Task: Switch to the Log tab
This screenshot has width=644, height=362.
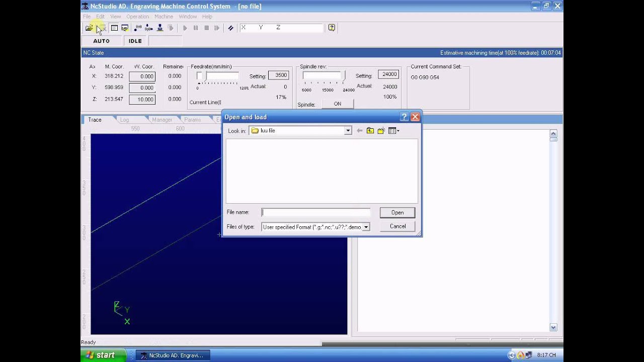Action: point(124,120)
